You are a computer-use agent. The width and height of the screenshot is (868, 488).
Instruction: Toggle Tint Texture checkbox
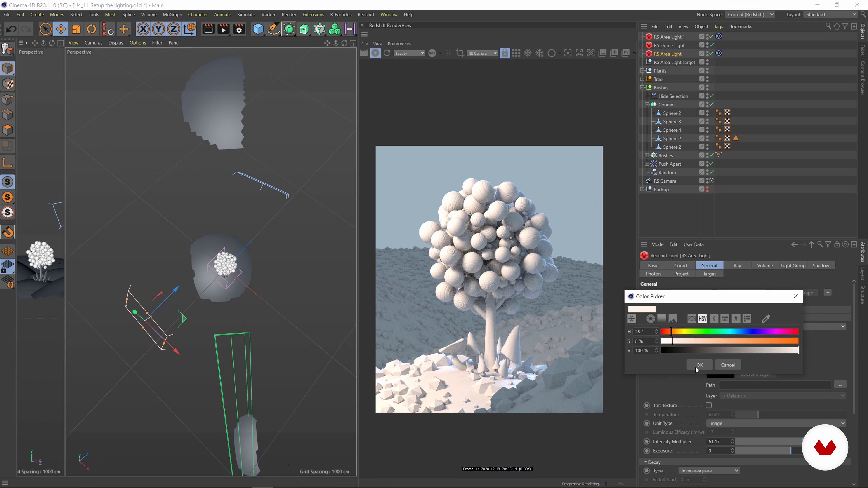coord(709,405)
